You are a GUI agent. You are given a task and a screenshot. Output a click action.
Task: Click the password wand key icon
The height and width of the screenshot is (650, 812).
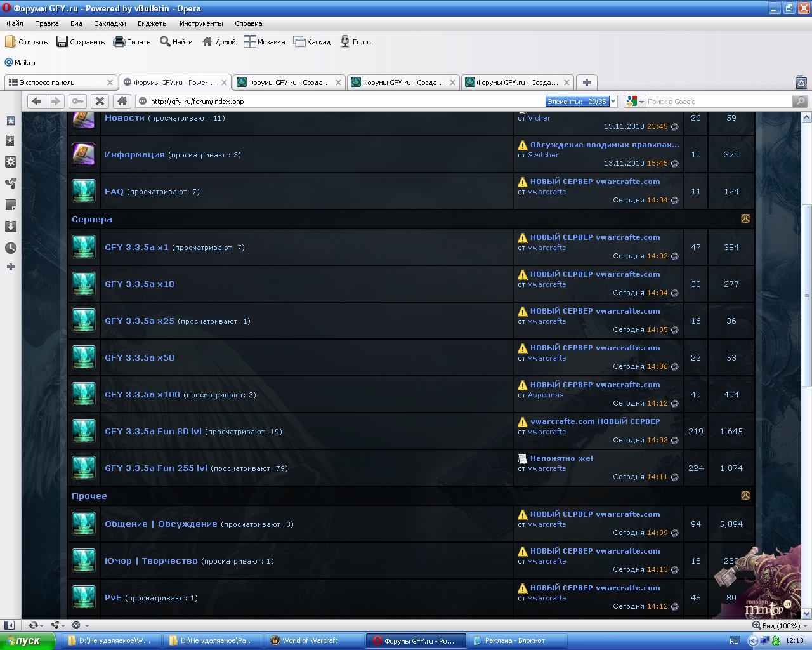77,101
